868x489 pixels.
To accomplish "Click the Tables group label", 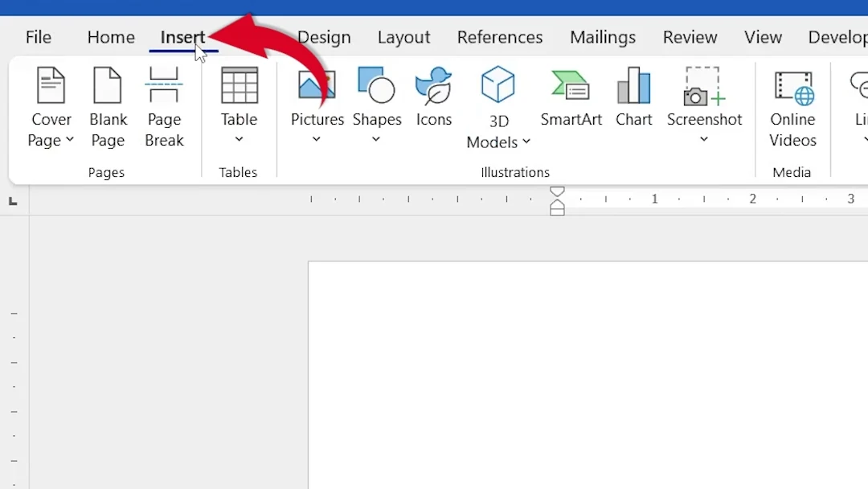I will [238, 172].
